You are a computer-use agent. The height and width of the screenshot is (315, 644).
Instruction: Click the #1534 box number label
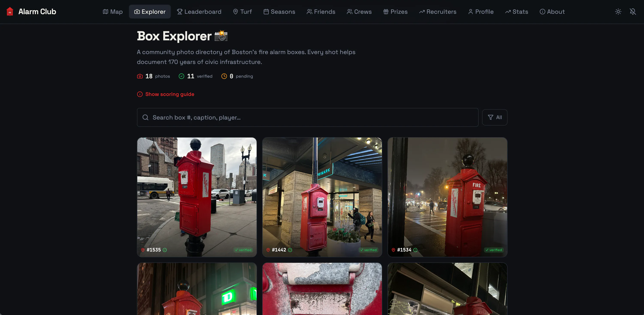pos(404,250)
